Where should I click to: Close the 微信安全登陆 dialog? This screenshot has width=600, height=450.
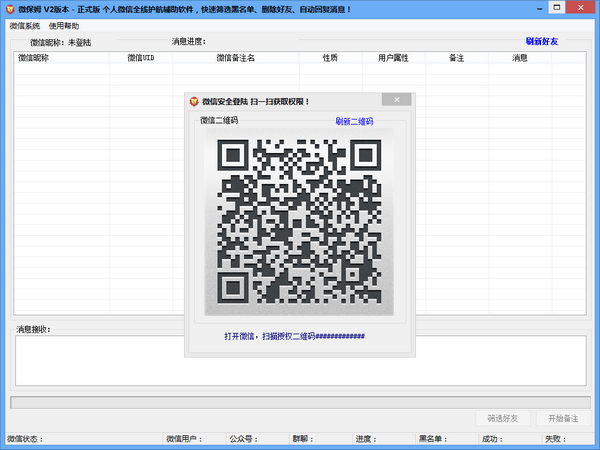pos(396,100)
